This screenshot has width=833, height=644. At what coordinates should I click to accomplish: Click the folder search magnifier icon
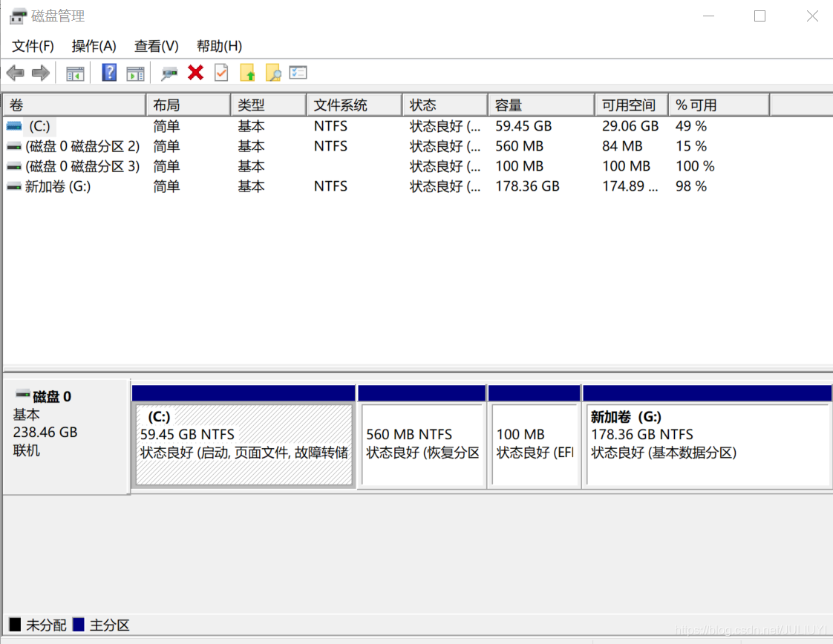(273, 73)
